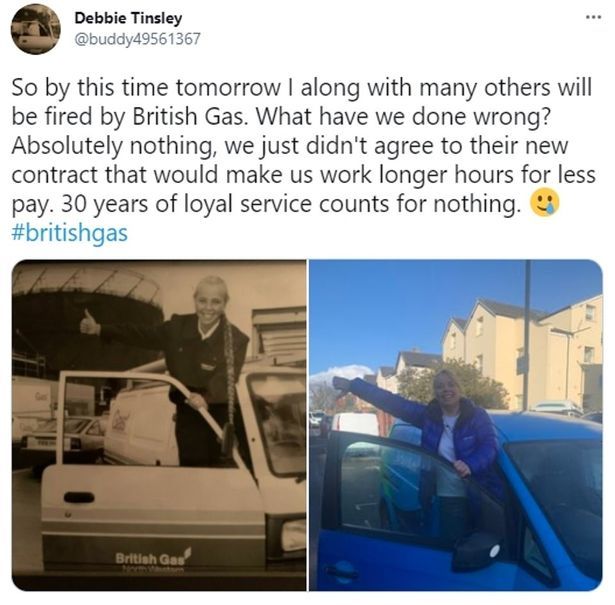Click the cream apartment buildings in right photo
Screen dimensions: 615x605
tap(522, 349)
